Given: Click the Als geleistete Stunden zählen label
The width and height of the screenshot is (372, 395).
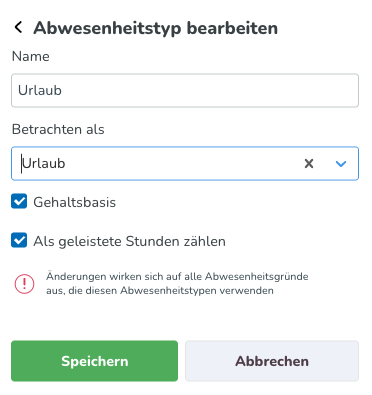Looking at the screenshot, I should click(129, 241).
